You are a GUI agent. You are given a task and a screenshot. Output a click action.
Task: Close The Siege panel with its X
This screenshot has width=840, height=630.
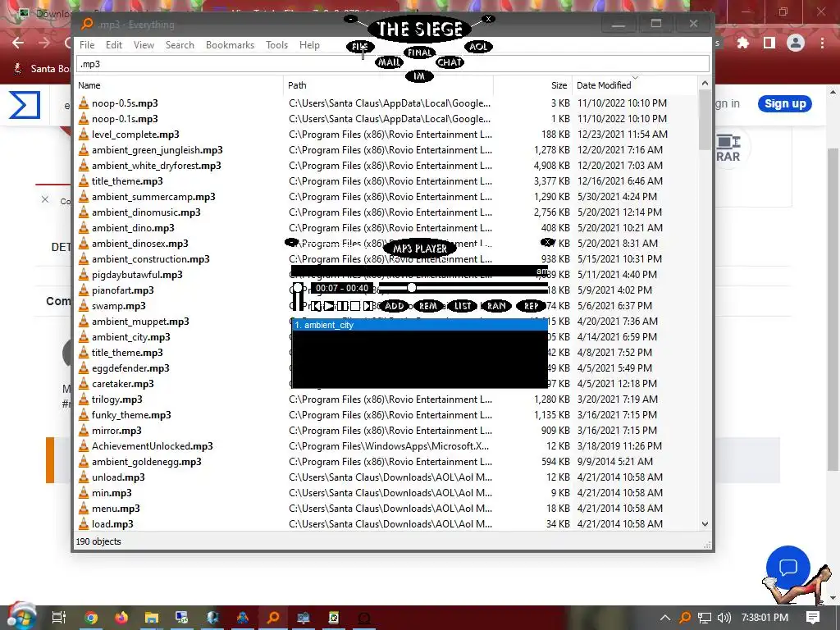(488, 19)
